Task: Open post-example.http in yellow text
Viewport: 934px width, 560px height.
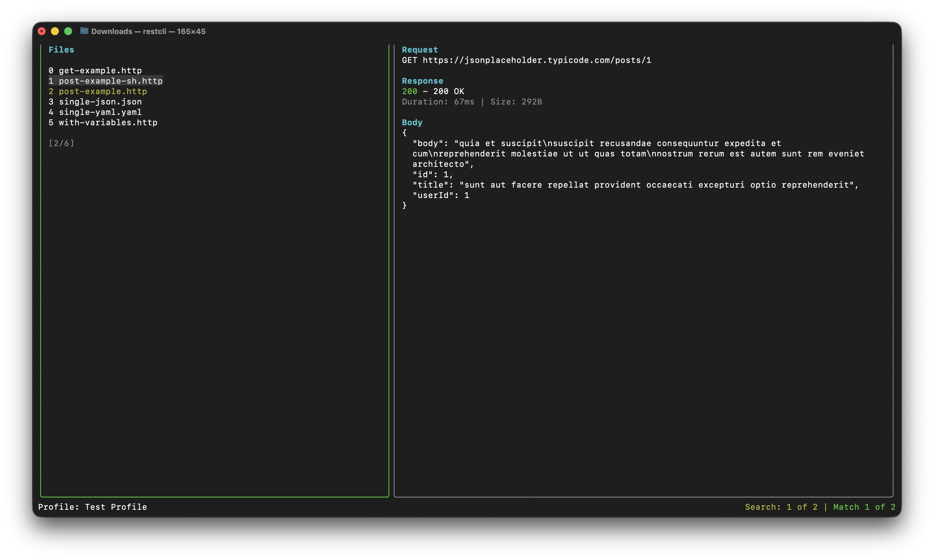Action: [x=103, y=91]
